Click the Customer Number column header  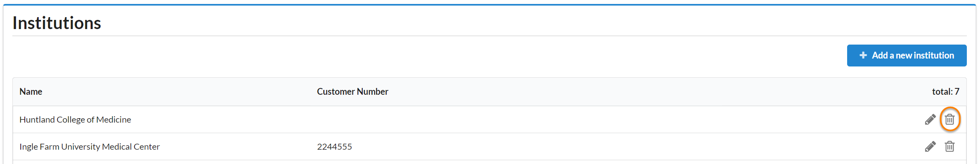point(352,92)
